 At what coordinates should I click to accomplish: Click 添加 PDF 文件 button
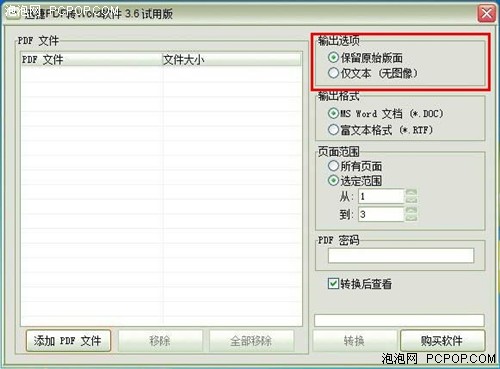click(x=68, y=341)
